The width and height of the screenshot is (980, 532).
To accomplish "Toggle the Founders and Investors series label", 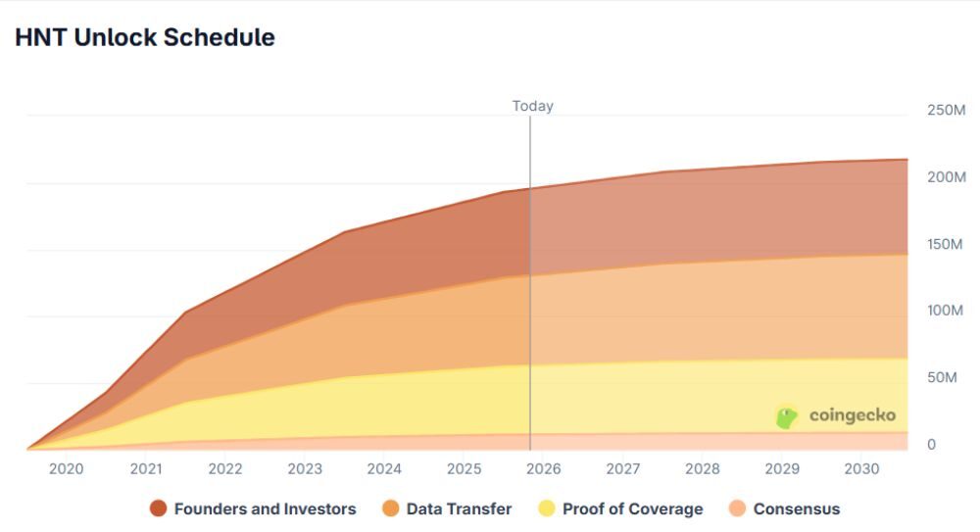I will point(265,508).
